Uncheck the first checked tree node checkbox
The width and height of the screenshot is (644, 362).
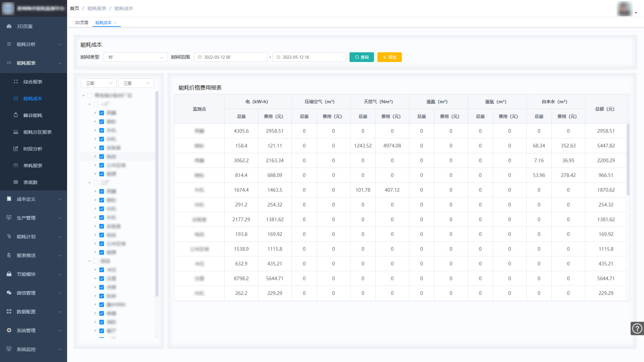point(102,113)
